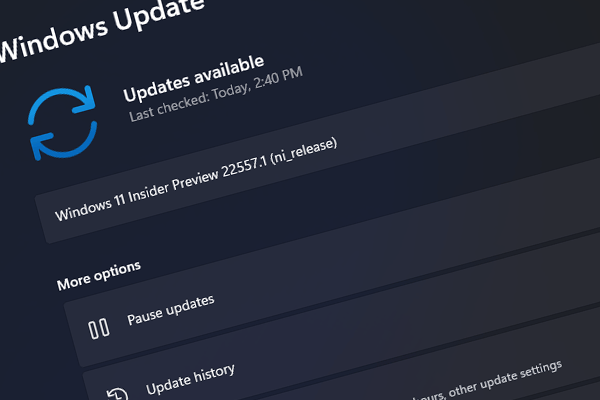Click the 2:40 PM timestamp
The image size is (600, 400).
(x=279, y=78)
